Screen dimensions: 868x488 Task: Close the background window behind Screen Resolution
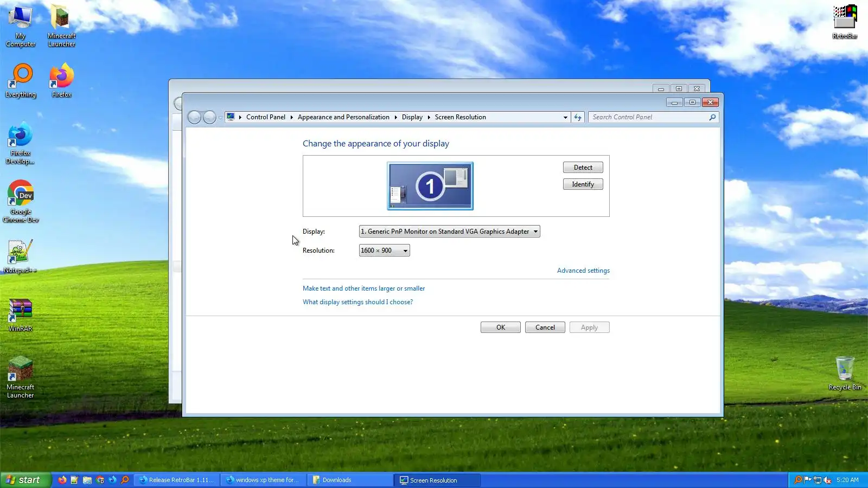click(x=697, y=88)
